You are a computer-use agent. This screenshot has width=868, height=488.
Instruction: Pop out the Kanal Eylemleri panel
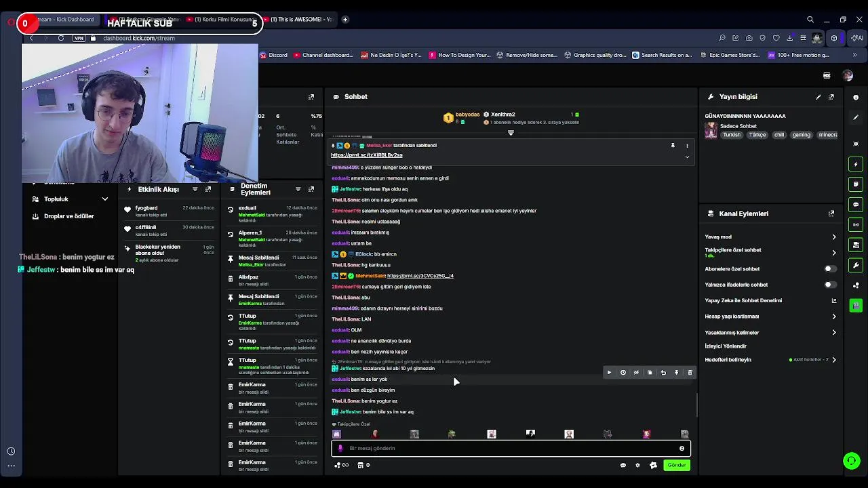click(831, 213)
